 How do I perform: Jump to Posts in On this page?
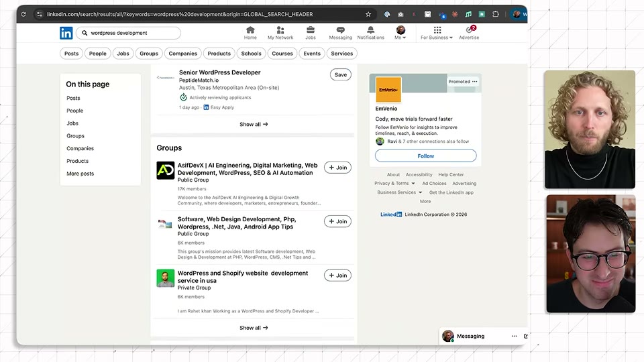[74, 98]
